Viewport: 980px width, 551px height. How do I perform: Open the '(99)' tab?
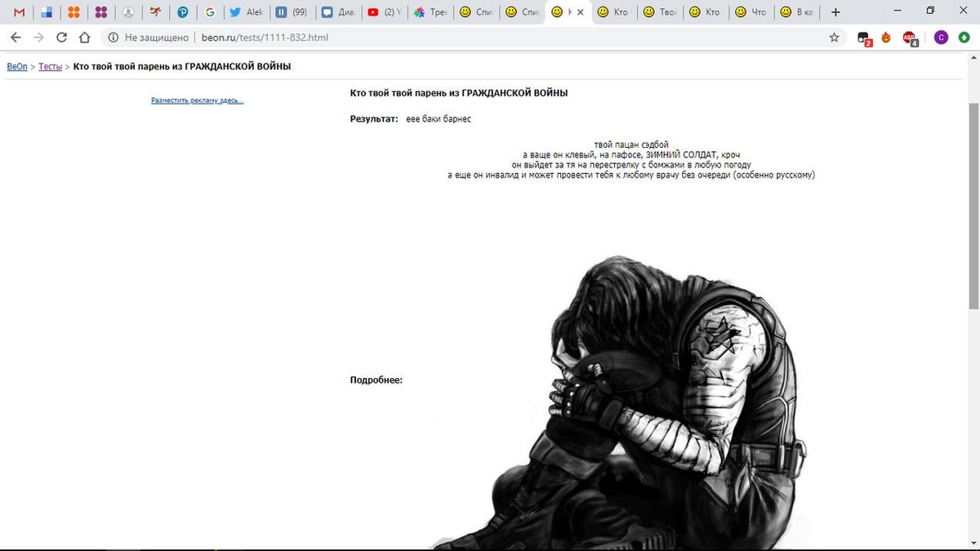(292, 12)
